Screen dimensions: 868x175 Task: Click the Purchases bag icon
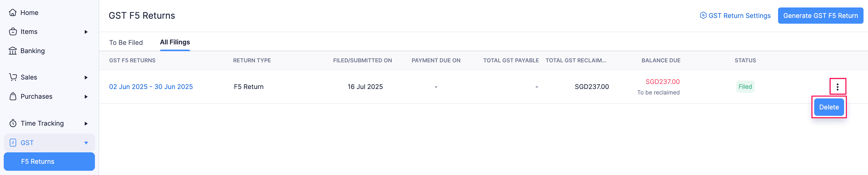pyautogui.click(x=13, y=96)
